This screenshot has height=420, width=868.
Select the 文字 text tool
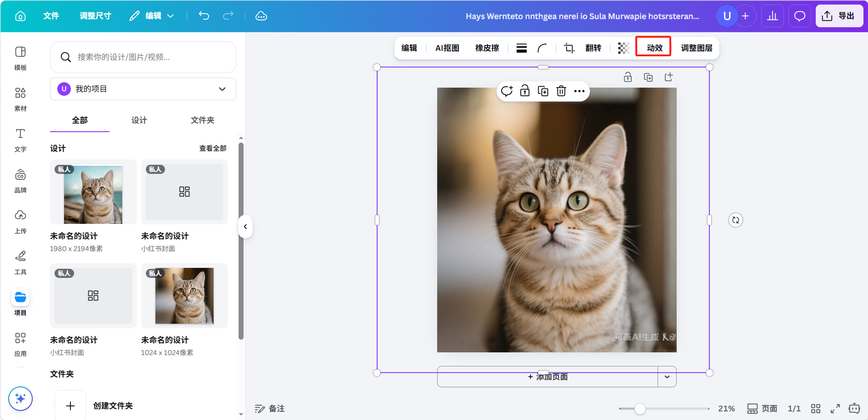[20, 139]
